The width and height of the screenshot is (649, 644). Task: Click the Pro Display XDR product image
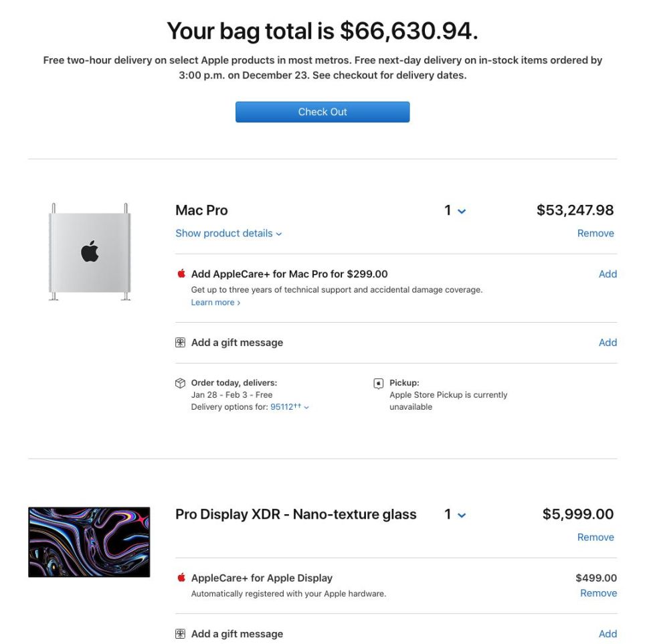tap(89, 542)
